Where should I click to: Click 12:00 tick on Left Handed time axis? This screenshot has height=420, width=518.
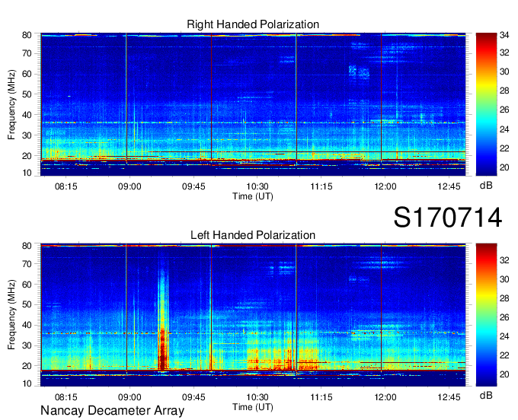(x=385, y=397)
